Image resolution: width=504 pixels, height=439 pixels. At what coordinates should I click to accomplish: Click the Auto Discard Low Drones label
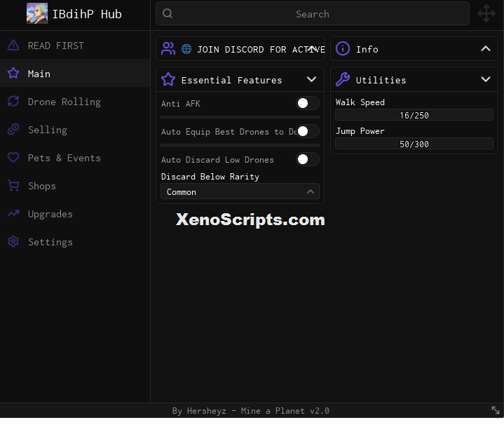coord(217,159)
